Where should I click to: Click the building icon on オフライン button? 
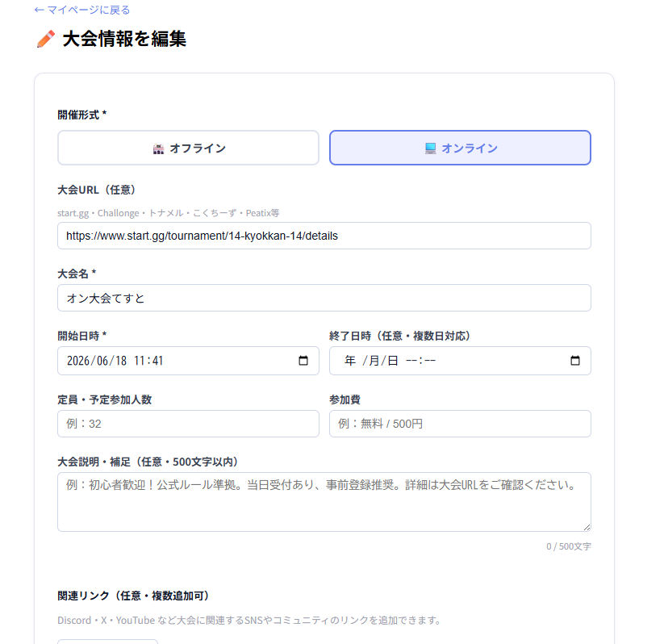point(158,148)
